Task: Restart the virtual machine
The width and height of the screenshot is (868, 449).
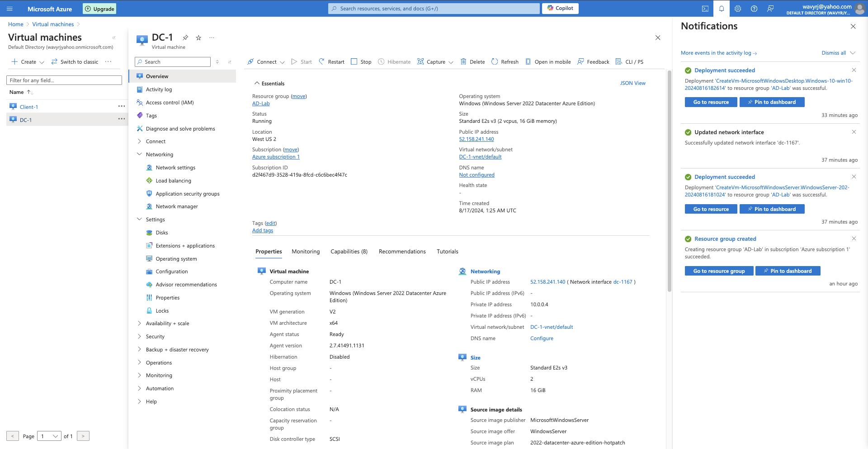Action: click(331, 62)
